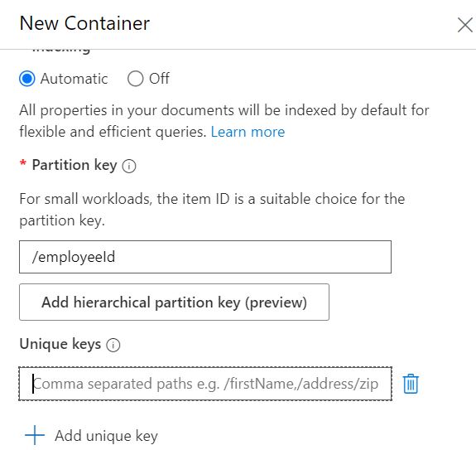The width and height of the screenshot is (476, 450).
Task: Click the Off label text
Action: (x=159, y=79)
